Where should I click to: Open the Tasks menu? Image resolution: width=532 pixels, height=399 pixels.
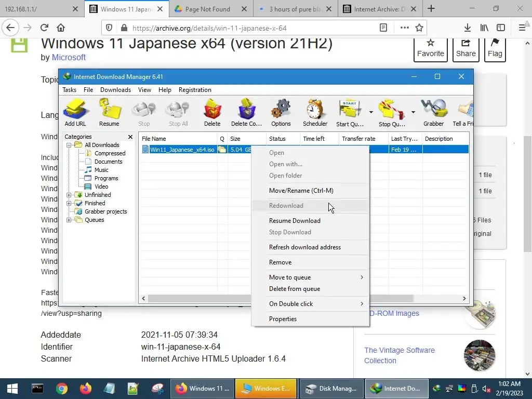[69, 90]
